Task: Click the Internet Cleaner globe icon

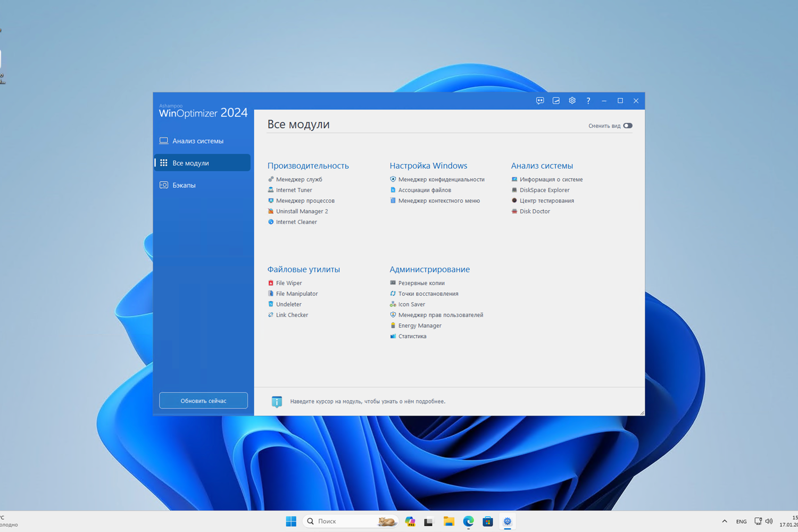Action: click(271, 222)
